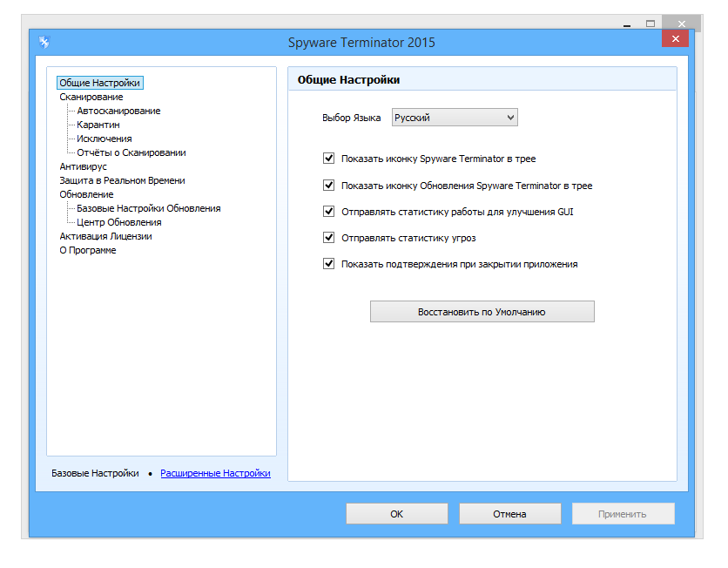Disable Показать иконку Spyware Terminator в трее
Image resolution: width=728 pixels, height=568 pixels.
[x=328, y=159]
